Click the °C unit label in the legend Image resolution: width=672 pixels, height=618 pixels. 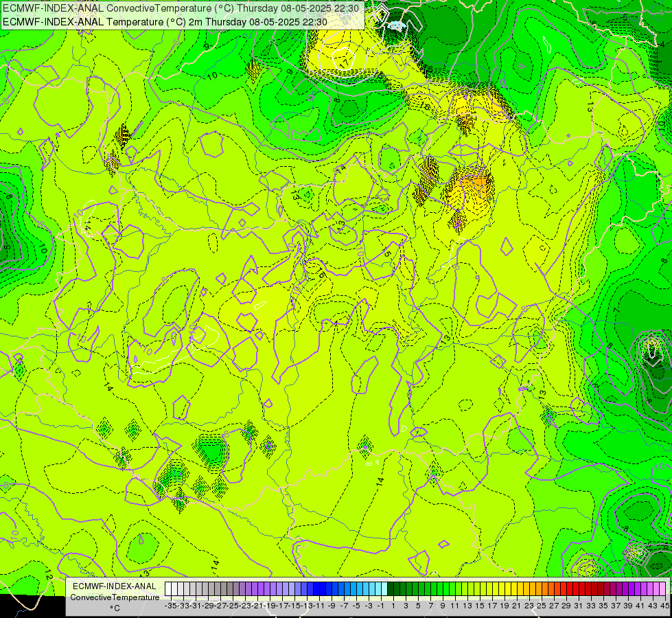pyautogui.click(x=115, y=608)
